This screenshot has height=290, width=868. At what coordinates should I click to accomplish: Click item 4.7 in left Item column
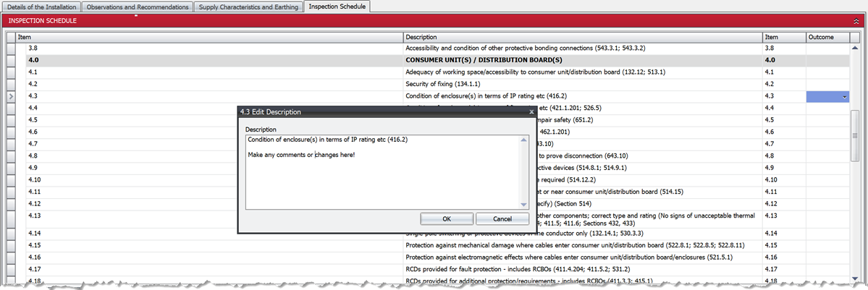pos(33,144)
